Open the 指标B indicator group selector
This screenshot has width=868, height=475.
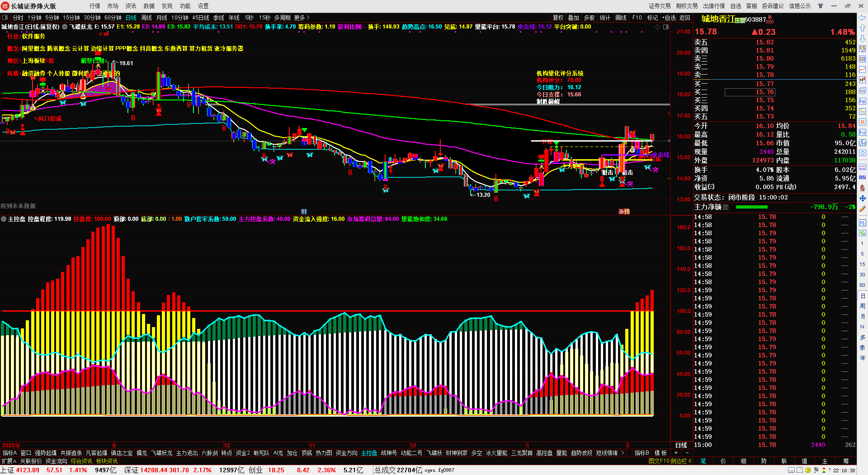(x=642, y=453)
